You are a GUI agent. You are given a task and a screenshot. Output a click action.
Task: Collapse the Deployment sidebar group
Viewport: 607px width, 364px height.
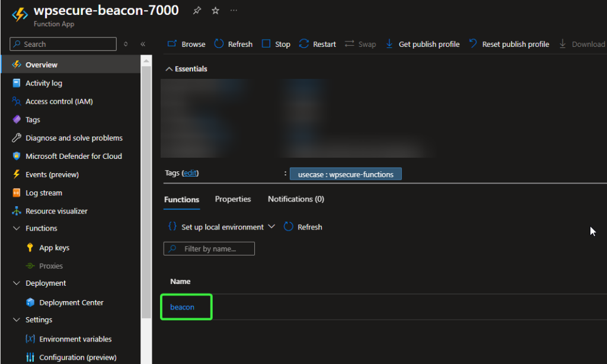click(x=16, y=283)
